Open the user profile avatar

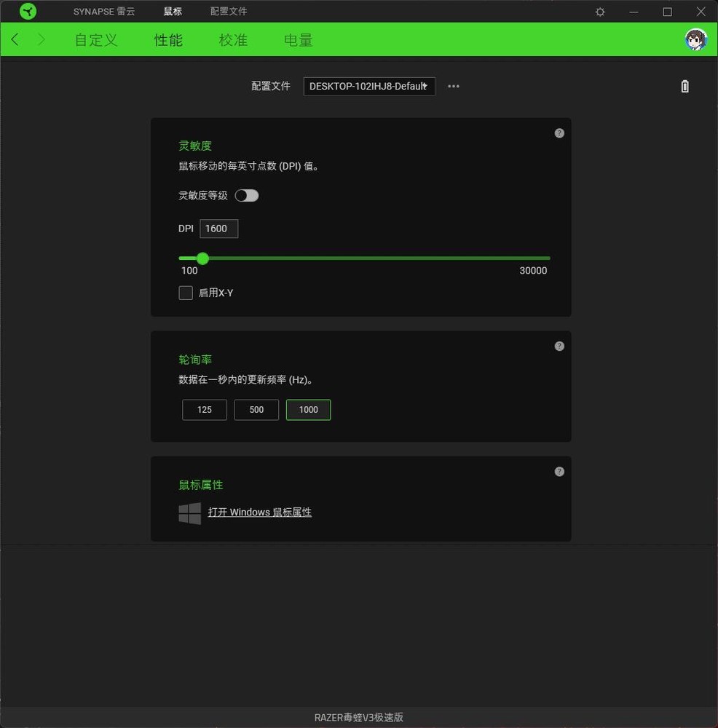tap(695, 40)
